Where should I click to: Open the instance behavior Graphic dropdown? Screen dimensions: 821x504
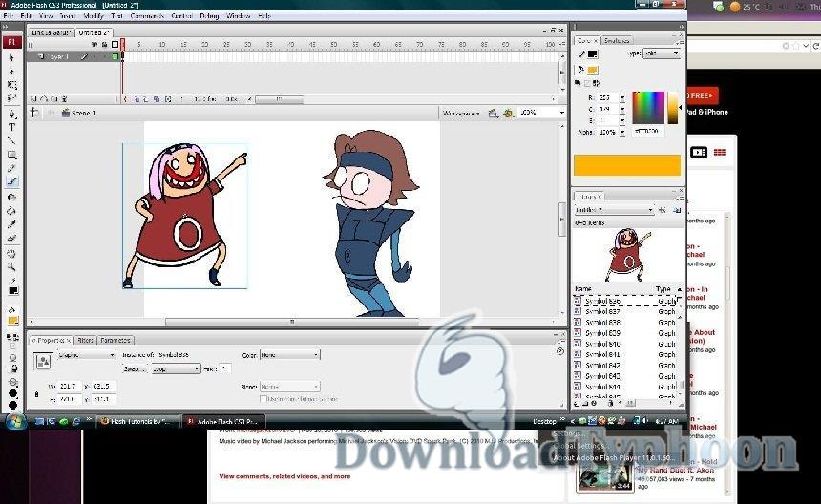(86, 355)
